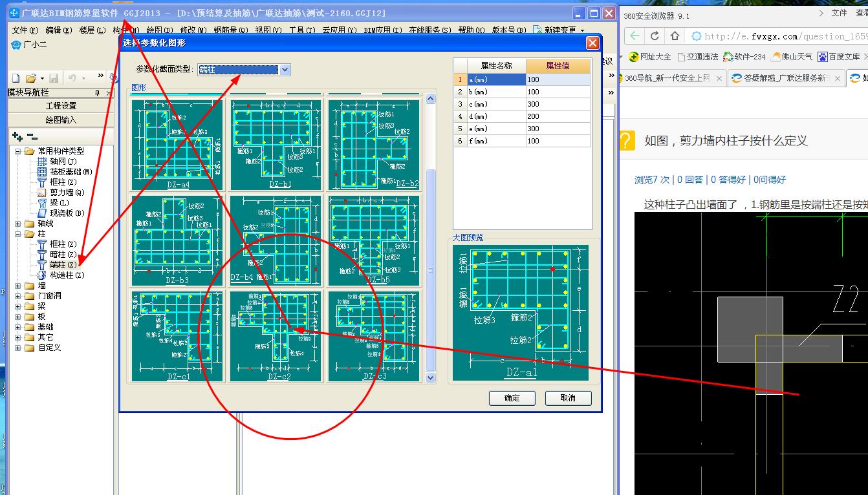Open the 软件-234 bookmark

(x=744, y=57)
